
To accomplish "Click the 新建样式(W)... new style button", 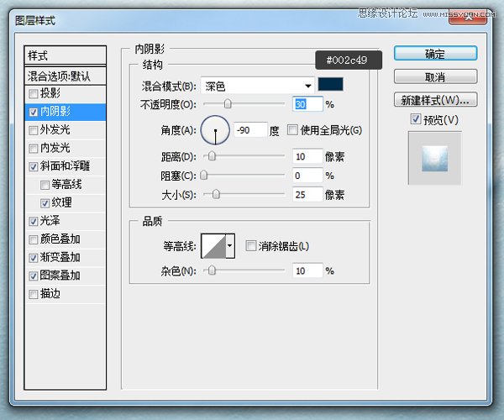I will [435, 100].
